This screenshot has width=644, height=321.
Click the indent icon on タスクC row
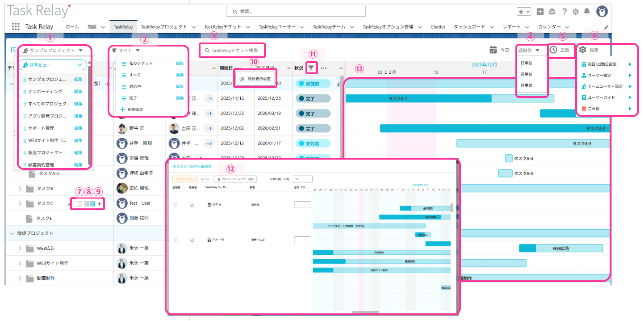tap(93, 204)
